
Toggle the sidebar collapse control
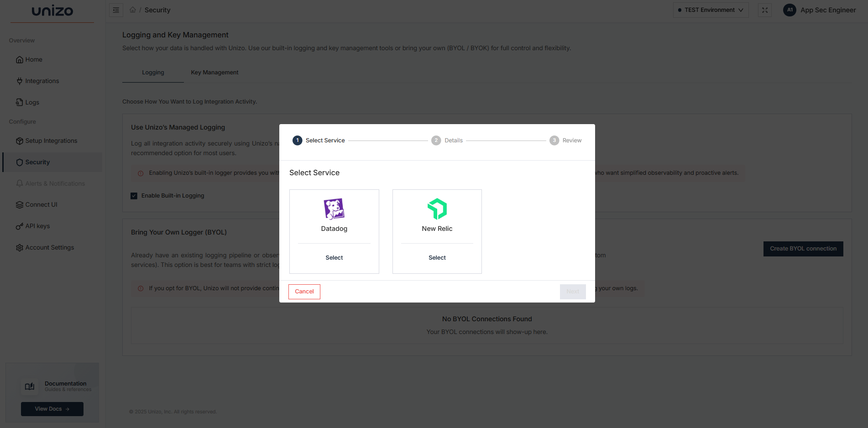coord(115,10)
